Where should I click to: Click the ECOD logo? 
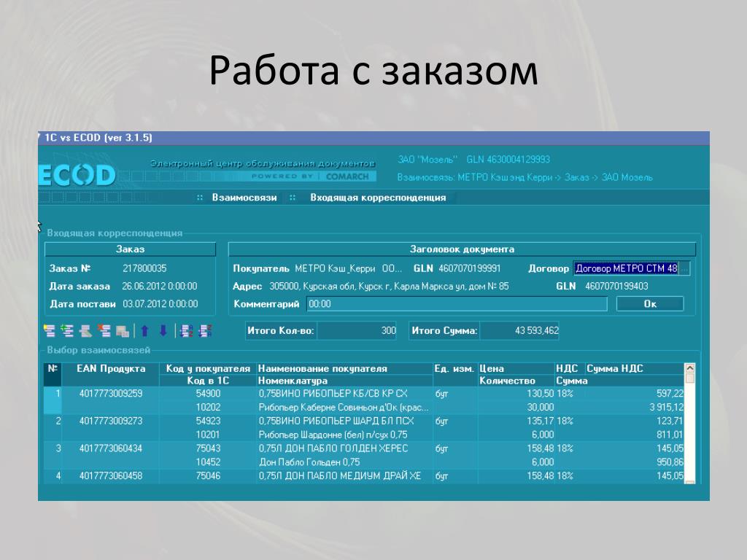(x=77, y=175)
